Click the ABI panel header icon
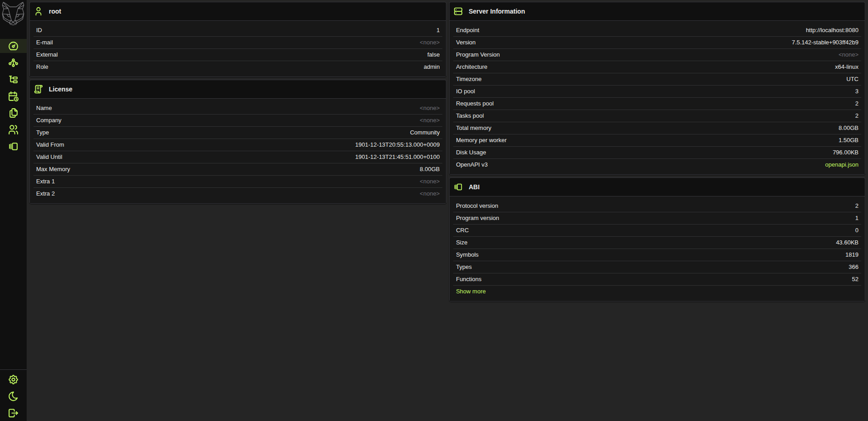 point(458,187)
